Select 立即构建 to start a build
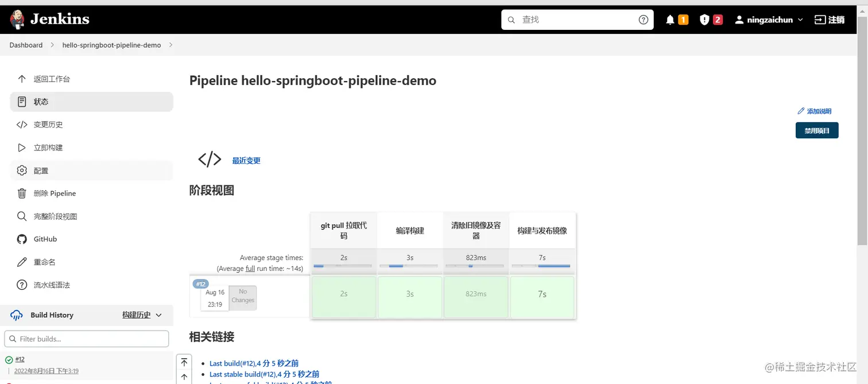This screenshot has height=384, width=868. (x=91, y=148)
